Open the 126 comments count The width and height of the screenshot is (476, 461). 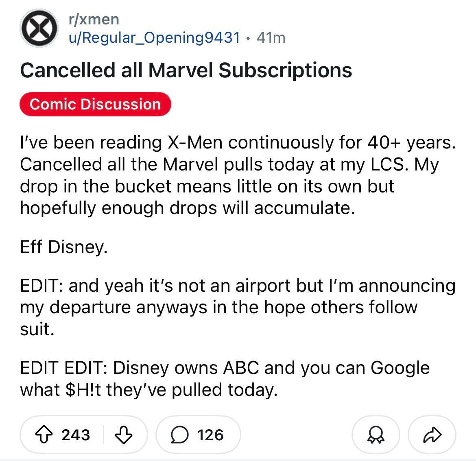pyautogui.click(x=211, y=435)
